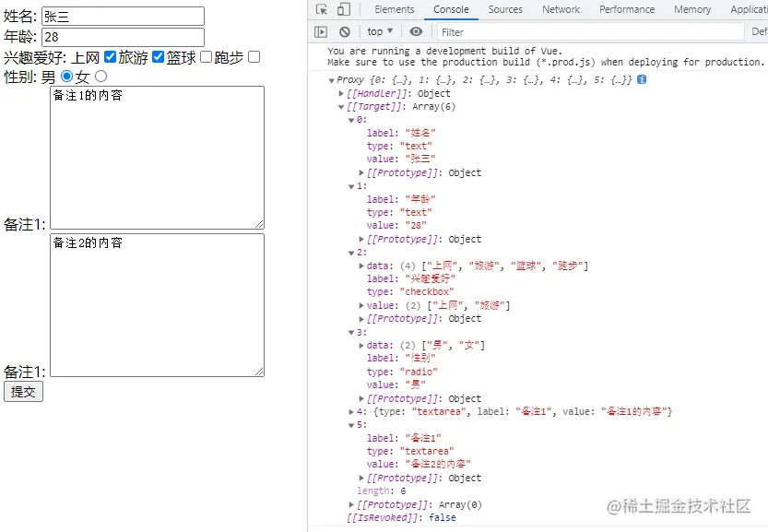
Task: Expand the [[Handler]] Object entry
Action: (341, 92)
